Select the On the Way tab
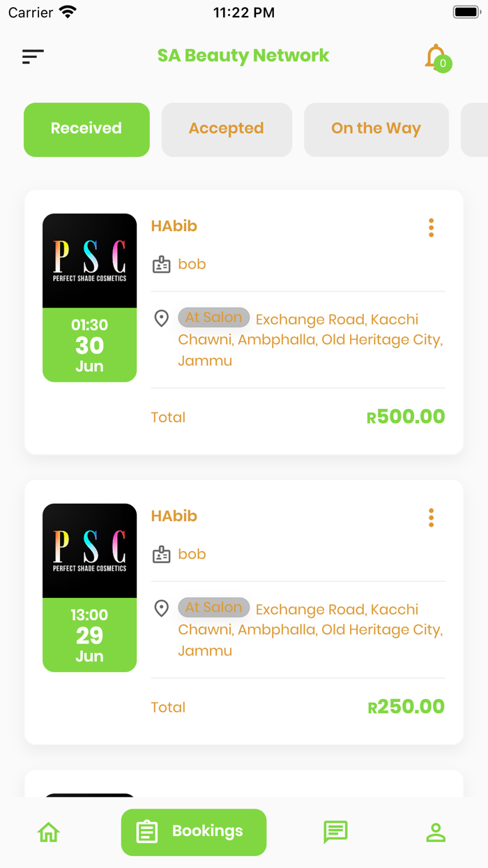This screenshot has height=868, width=488. (376, 129)
